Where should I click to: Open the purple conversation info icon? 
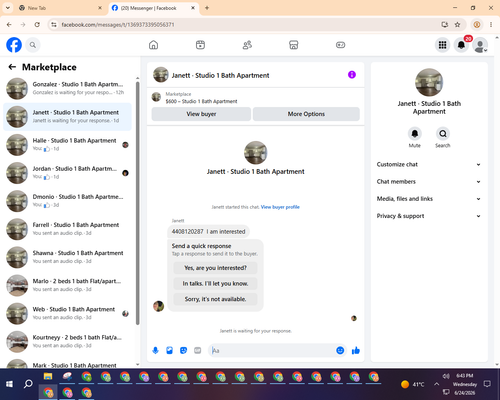tap(352, 75)
